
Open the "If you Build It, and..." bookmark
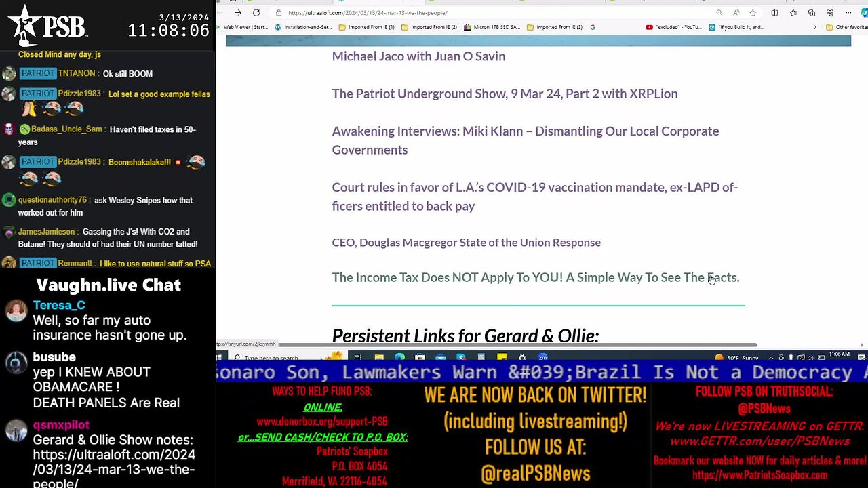click(x=736, y=27)
